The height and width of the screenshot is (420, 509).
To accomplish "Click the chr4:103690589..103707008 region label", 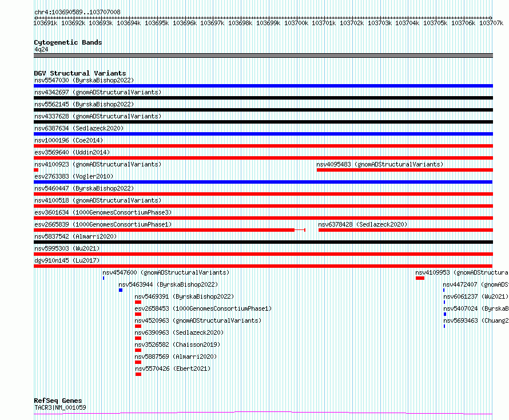I will pyautogui.click(x=77, y=12).
